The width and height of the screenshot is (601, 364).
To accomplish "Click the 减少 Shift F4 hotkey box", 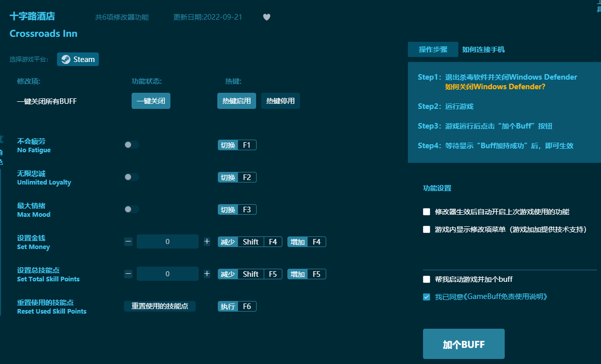I will pyautogui.click(x=250, y=242).
